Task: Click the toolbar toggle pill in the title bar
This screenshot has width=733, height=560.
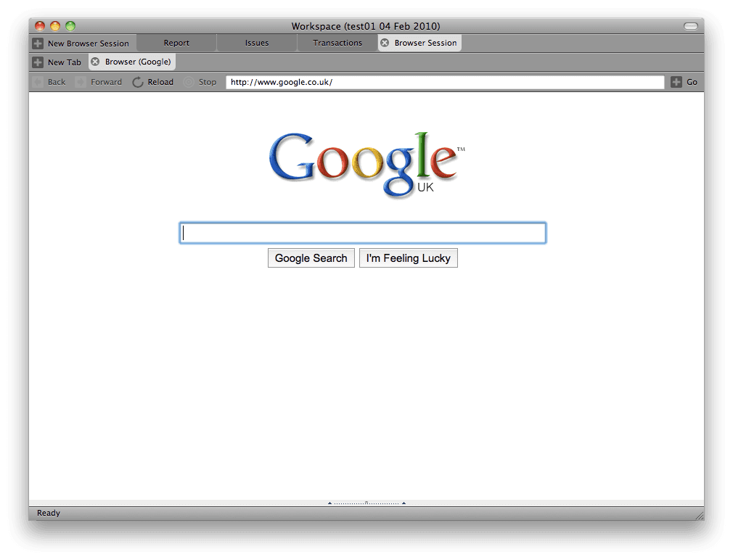Action: click(691, 26)
